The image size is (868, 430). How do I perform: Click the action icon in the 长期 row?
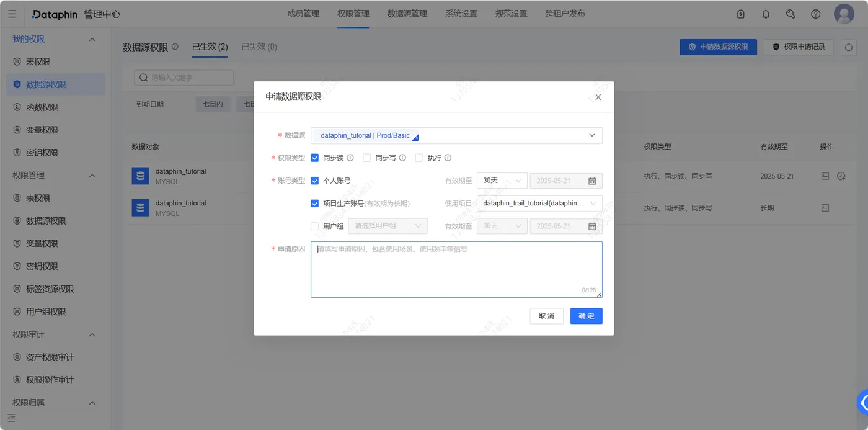pos(825,208)
